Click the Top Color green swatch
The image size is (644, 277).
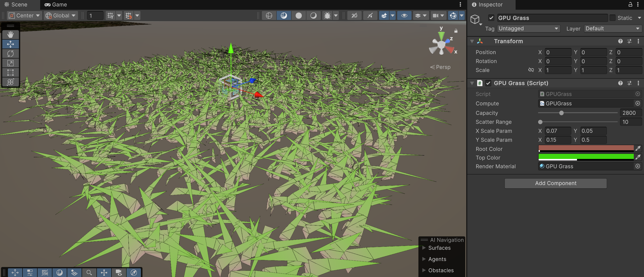point(586,157)
